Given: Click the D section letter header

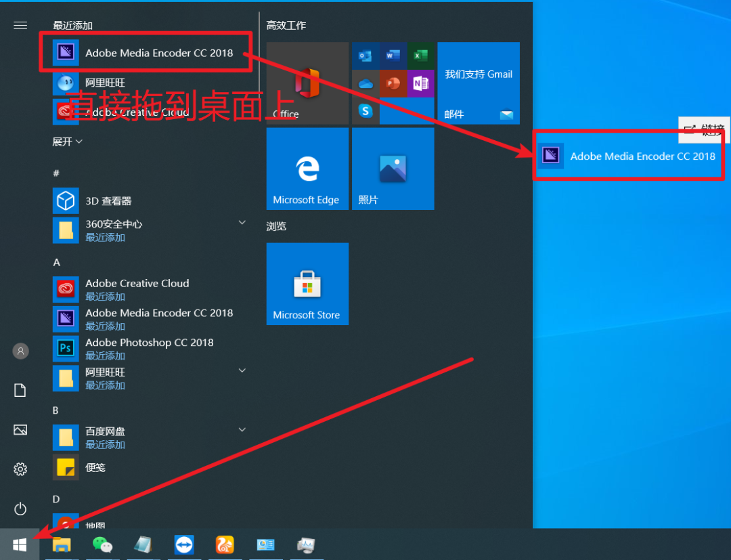Looking at the screenshot, I should [x=56, y=499].
